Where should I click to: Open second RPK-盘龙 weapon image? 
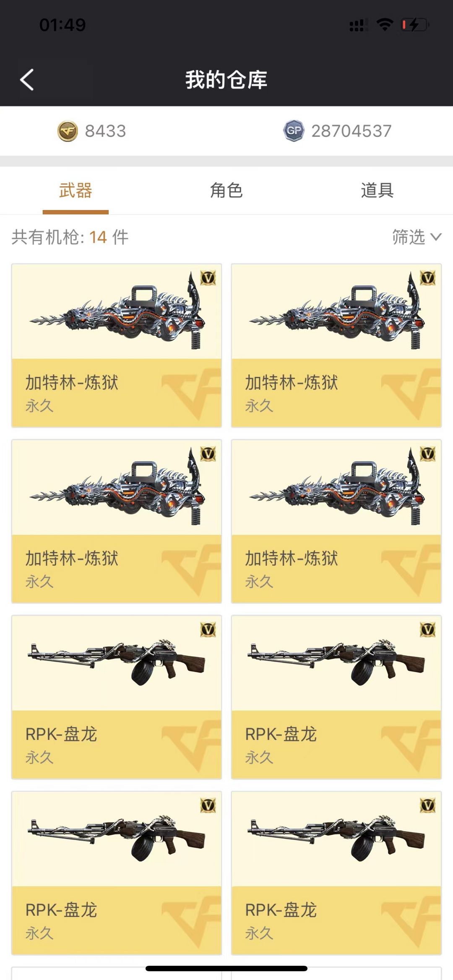coord(336,663)
